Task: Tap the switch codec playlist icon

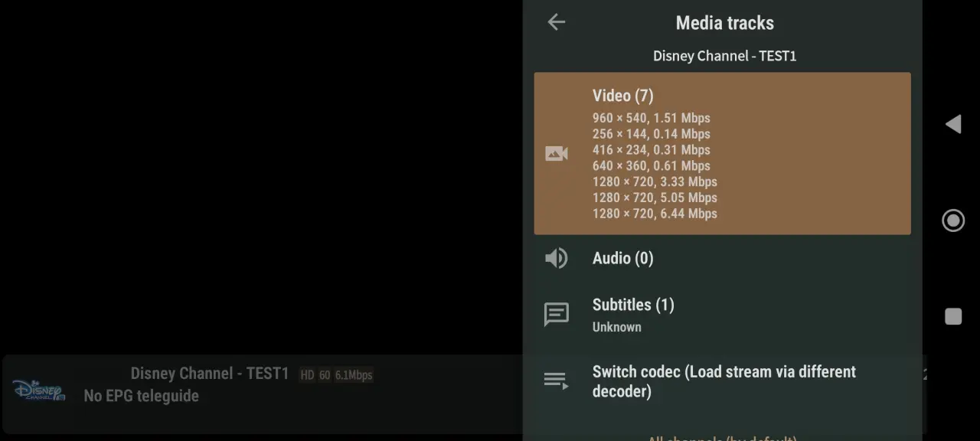Action: [557, 381]
